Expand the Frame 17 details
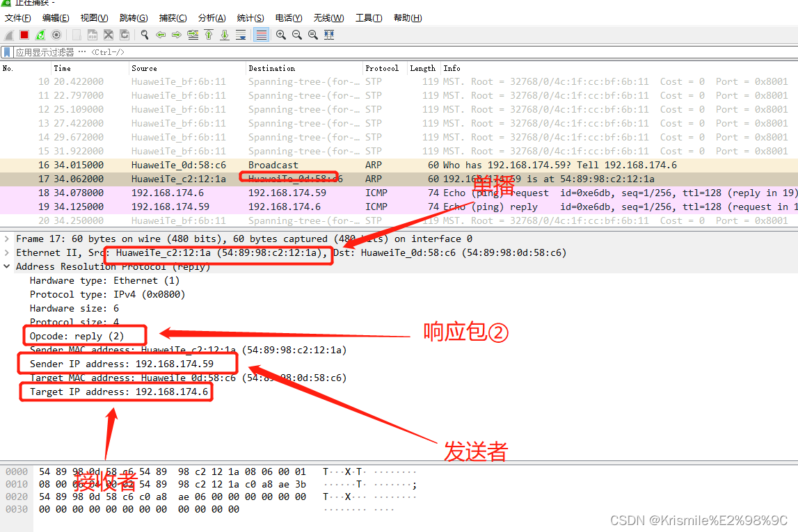Viewport: 798px width, 532px height. [x=6, y=238]
